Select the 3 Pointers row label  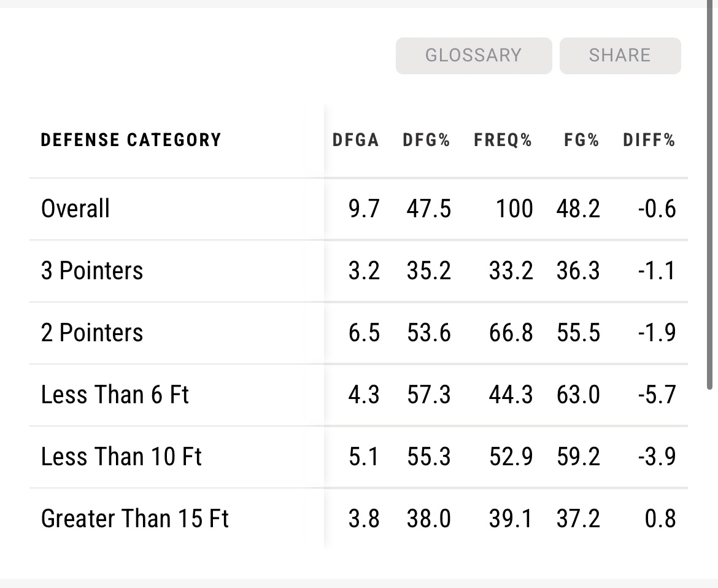[92, 271]
